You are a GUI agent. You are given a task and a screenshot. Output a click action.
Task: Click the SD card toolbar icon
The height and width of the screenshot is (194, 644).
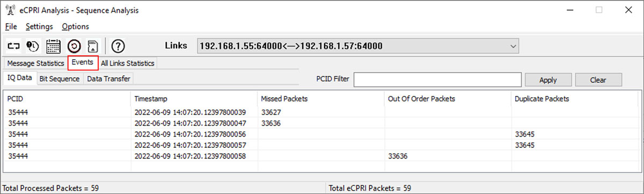pos(92,46)
